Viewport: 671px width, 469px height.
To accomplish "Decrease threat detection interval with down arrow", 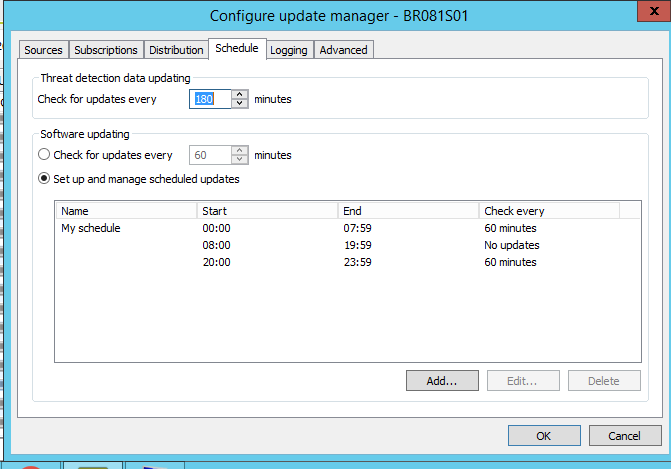I will (239, 104).
